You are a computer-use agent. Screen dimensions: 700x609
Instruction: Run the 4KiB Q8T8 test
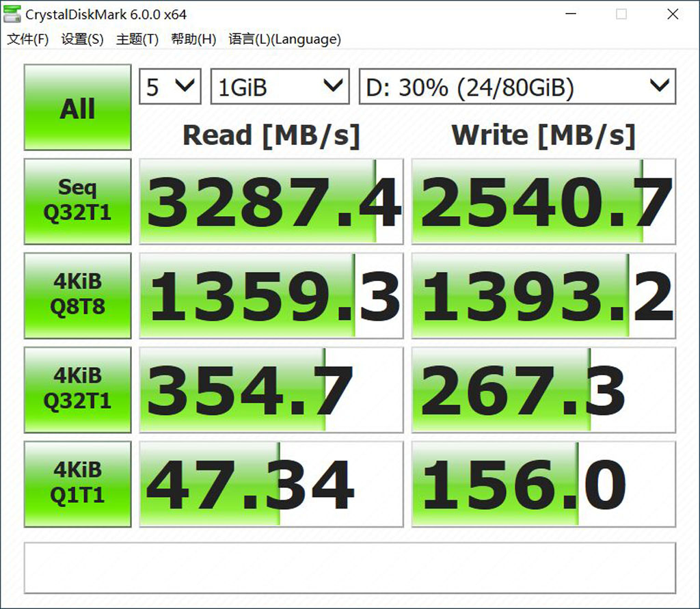click(x=77, y=295)
